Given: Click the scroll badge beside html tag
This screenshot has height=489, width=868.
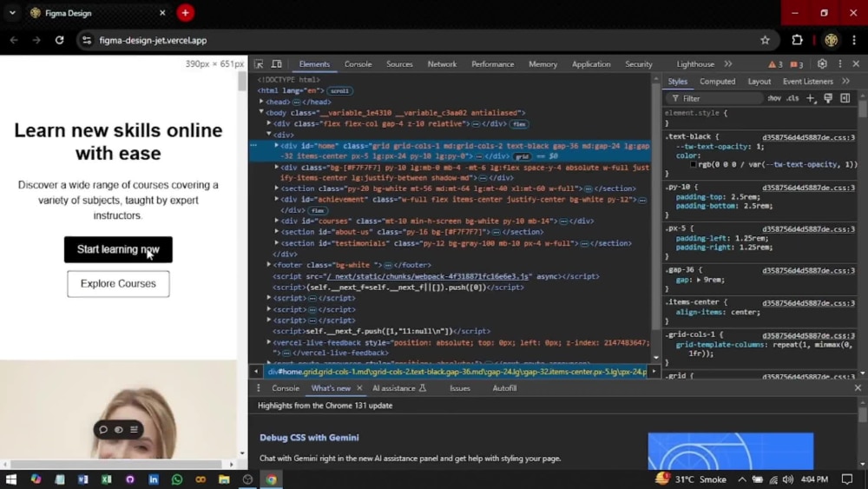Looking at the screenshot, I should point(339,91).
